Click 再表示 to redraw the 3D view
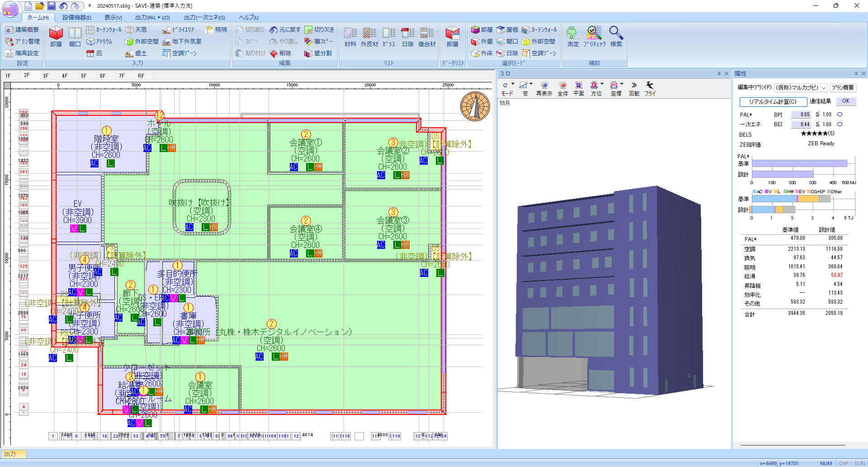 coord(544,88)
